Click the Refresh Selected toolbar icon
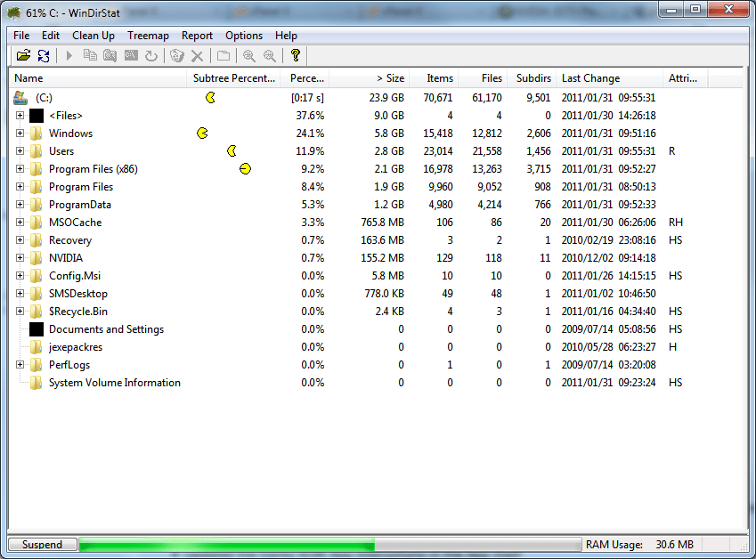Screen dimensions: 756x559 click(151, 56)
